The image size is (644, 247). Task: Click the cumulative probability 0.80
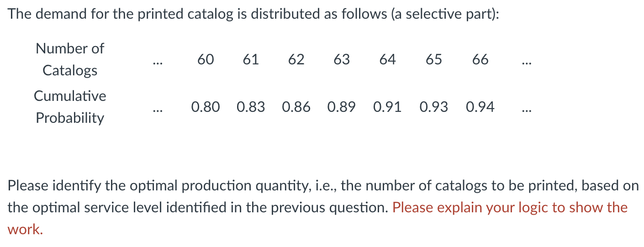(x=206, y=107)
